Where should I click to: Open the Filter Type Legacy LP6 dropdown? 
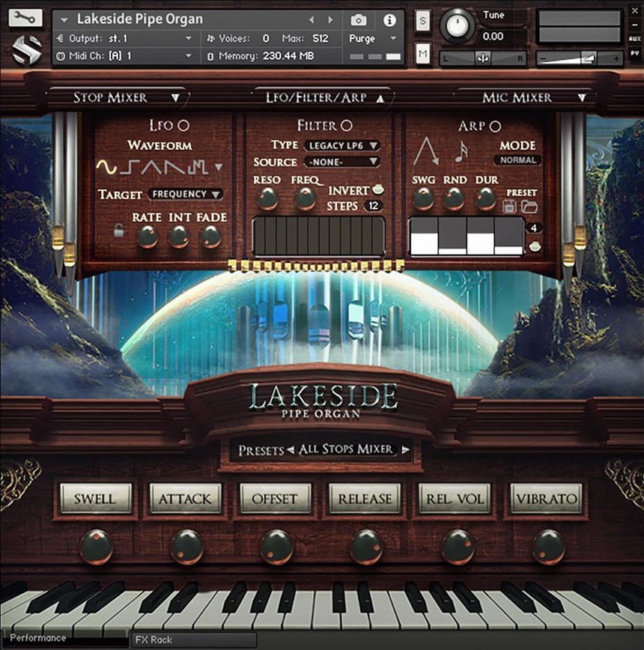click(342, 145)
